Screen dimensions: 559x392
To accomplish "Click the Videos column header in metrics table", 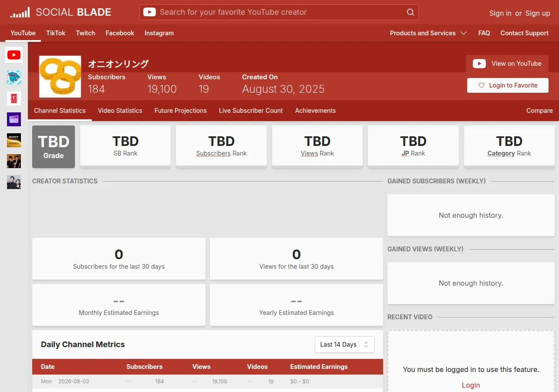I will coord(257,367).
